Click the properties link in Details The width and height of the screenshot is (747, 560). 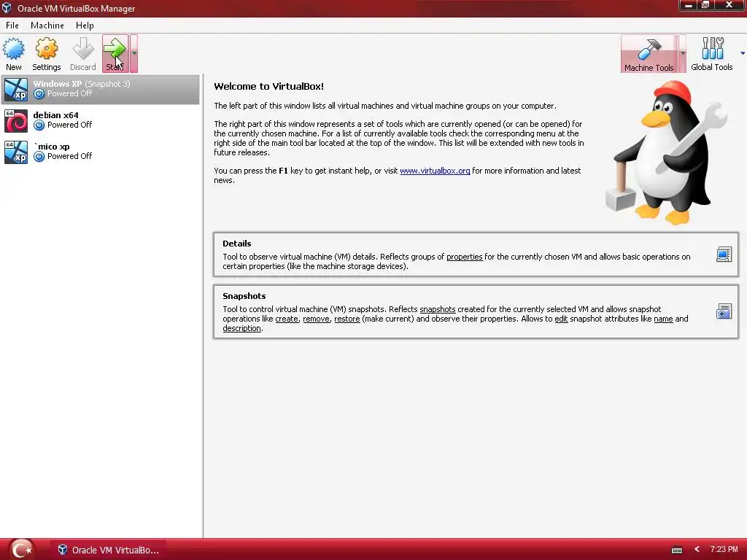click(x=465, y=257)
